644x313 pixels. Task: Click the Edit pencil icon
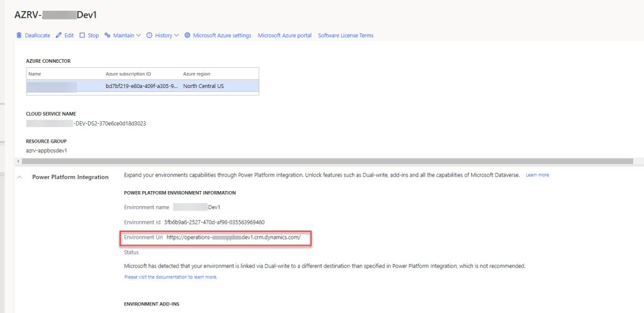click(x=58, y=36)
